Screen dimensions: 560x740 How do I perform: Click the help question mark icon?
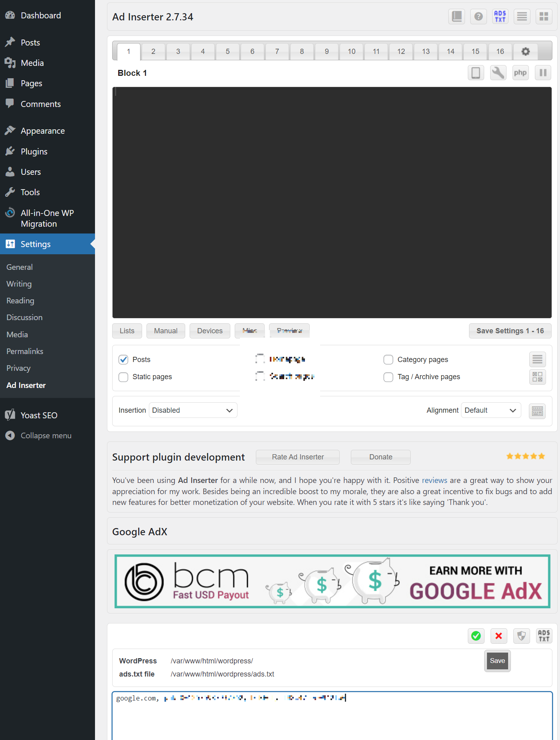(x=478, y=17)
